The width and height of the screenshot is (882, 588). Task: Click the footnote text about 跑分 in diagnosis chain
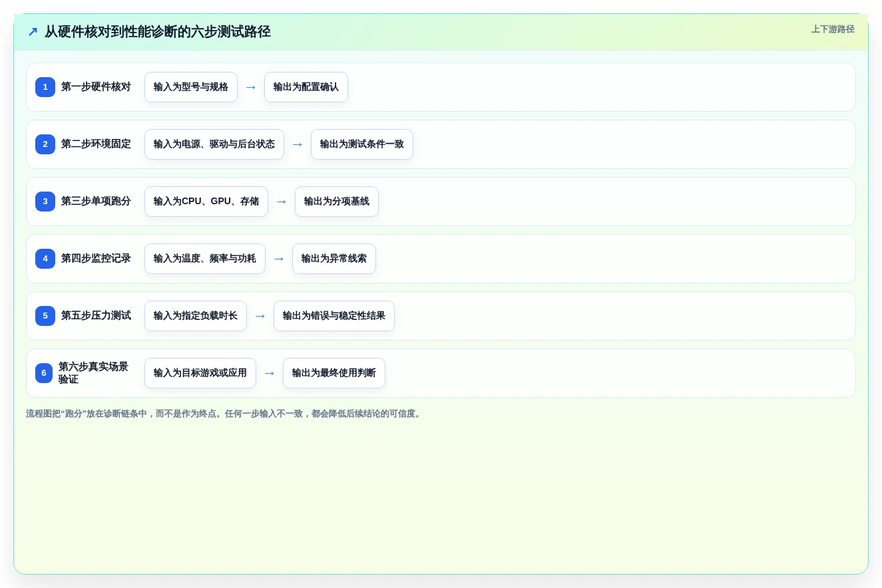pyautogui.click(x=225, y=414)
